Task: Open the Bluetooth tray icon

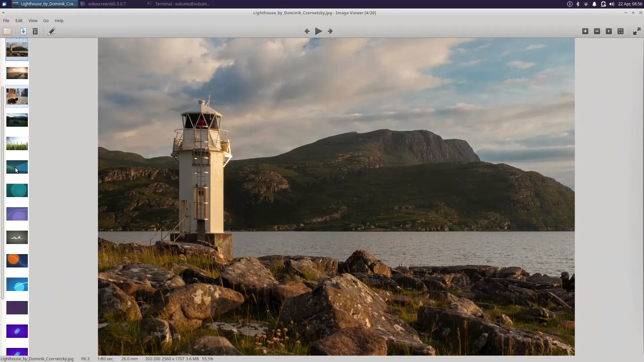Action: pos(578,4)
